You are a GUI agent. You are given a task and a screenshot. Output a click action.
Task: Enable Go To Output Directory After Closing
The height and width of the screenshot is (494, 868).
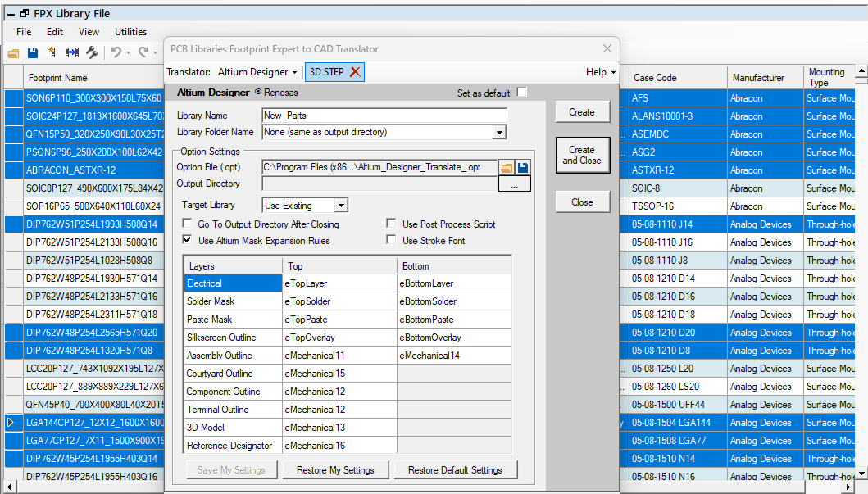point(187,224)
